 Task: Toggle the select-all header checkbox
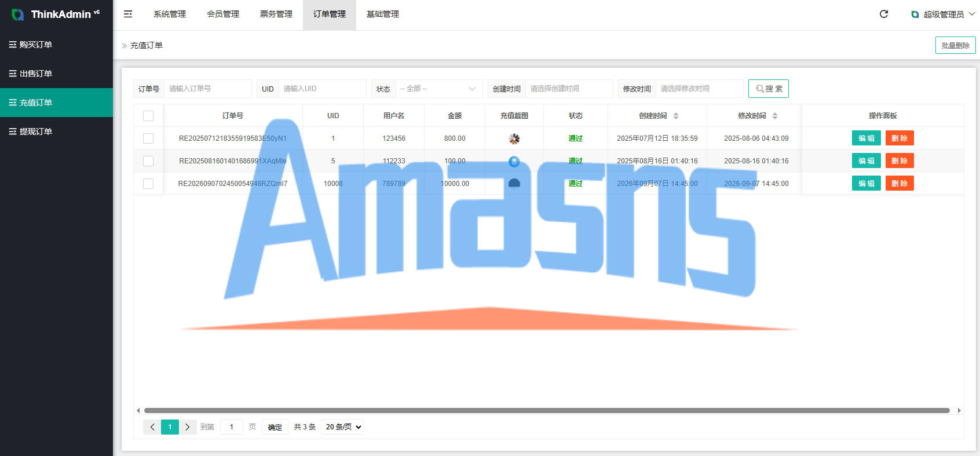[x=148, y=116]
